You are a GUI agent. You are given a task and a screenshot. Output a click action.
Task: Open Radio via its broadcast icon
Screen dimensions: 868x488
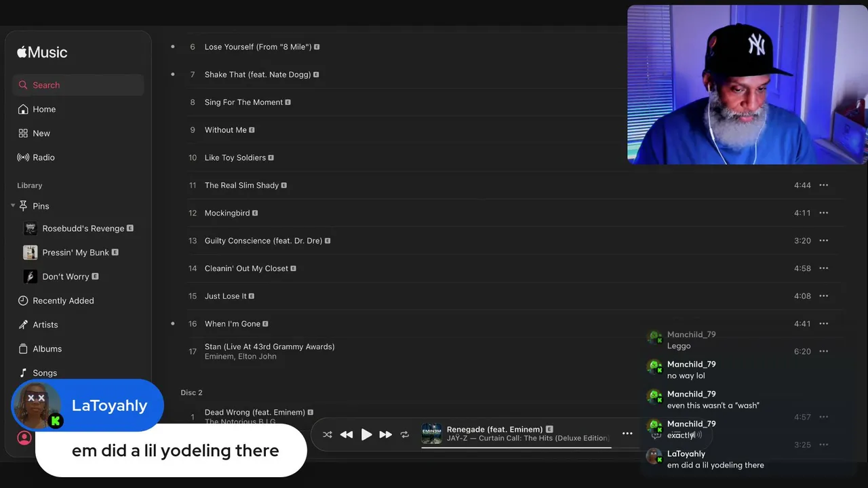point(23,157)
